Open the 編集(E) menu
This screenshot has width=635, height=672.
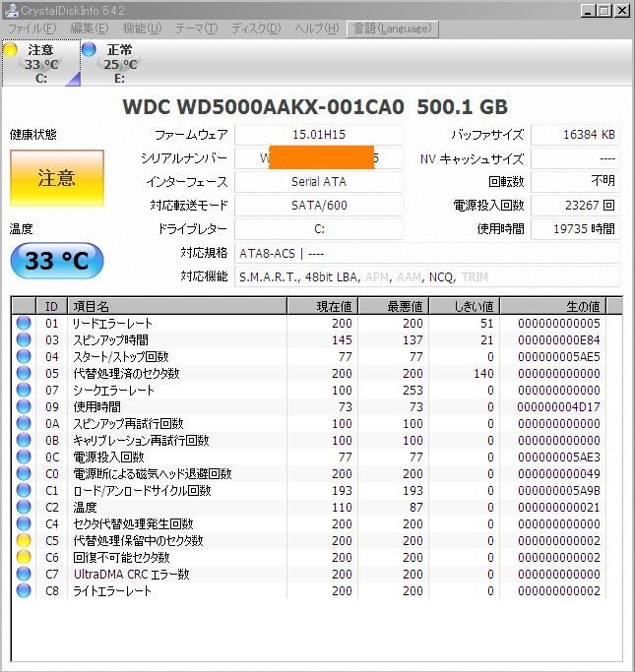pyautogui.click(x=90, y=29)
